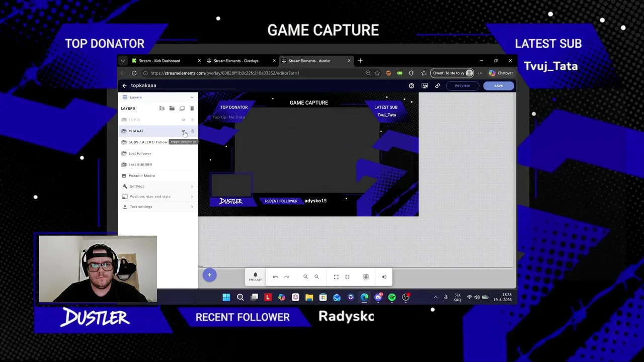Open the Copilot Chatovať button
The height and width of the screenshot is (362, 644).
click(502, 73)
